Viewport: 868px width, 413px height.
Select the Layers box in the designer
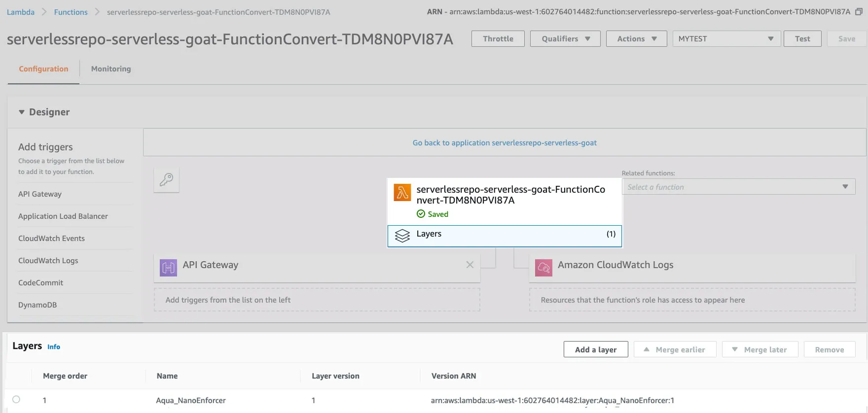tap(505, 236)
